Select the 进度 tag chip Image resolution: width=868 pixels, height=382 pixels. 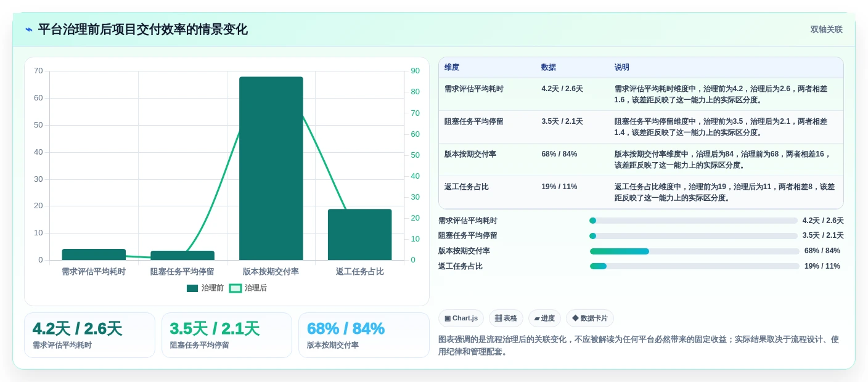click(x=544, y=318)
